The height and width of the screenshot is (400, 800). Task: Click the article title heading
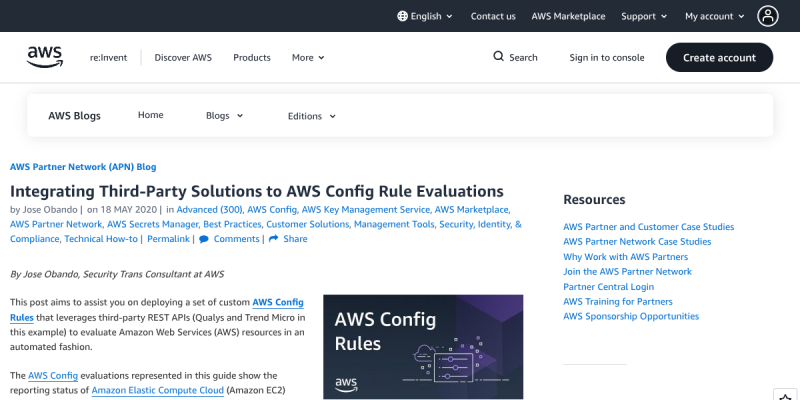[x=257, y=191]
